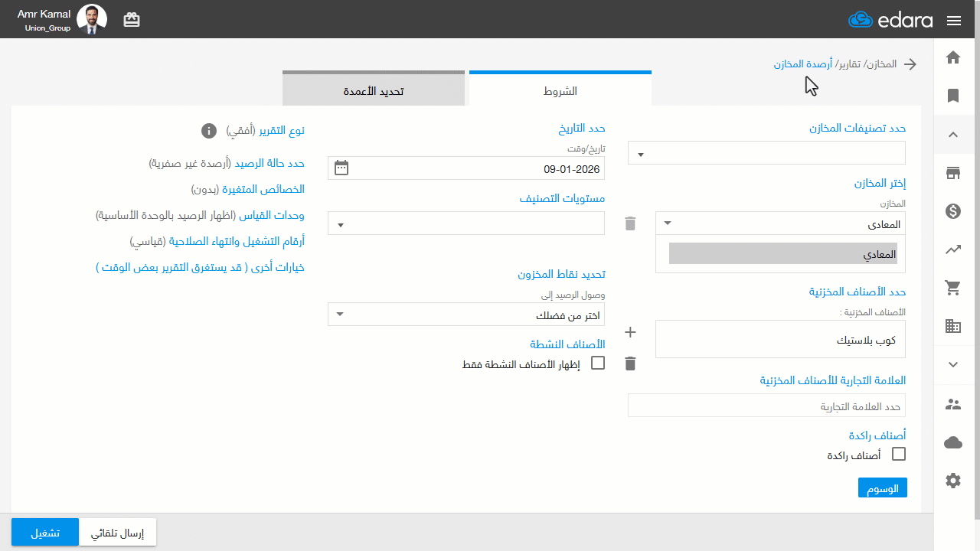The width and height of the screenshot is (980, 551).
Task: Open وحدات القياس option link
Action: click(x=272, y=216)
